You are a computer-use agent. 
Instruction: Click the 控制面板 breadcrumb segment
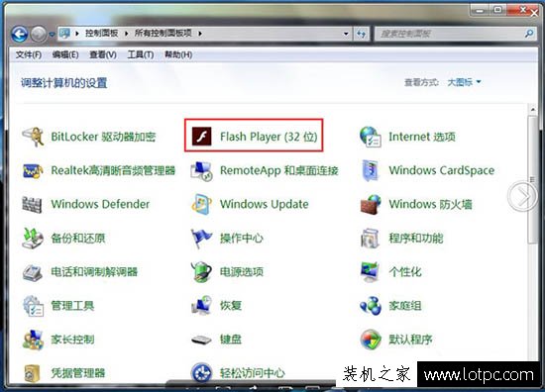pos(101,34)
